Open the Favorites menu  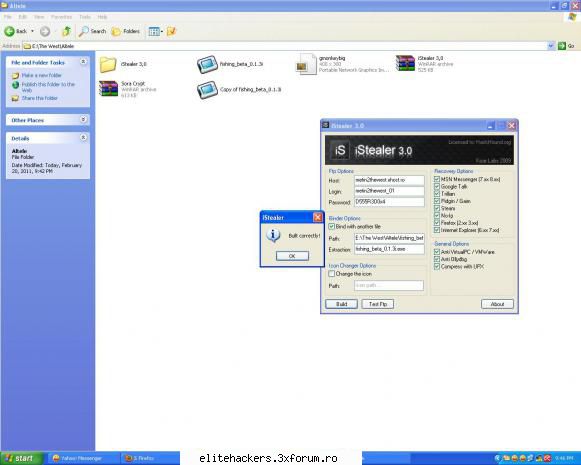tap(62, 17)
